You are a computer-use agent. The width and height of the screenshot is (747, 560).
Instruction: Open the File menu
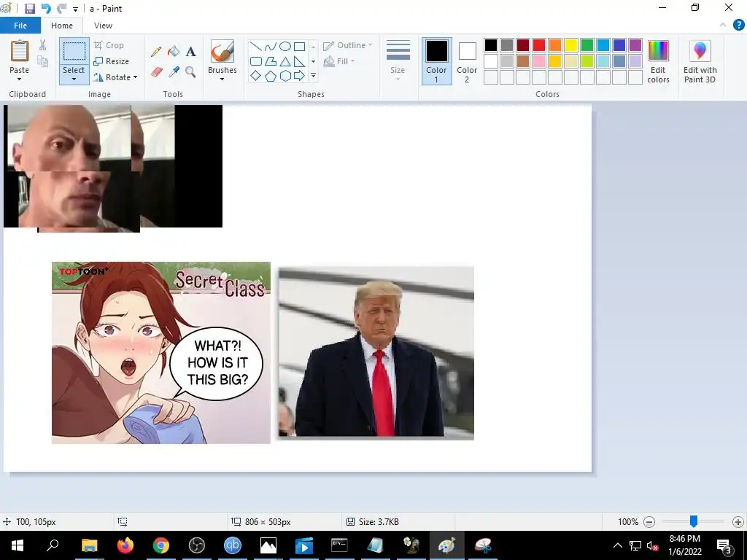click(20, 26)
